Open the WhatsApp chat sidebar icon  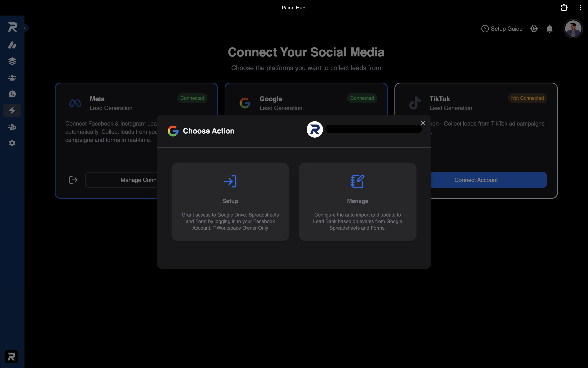[12, 94]
